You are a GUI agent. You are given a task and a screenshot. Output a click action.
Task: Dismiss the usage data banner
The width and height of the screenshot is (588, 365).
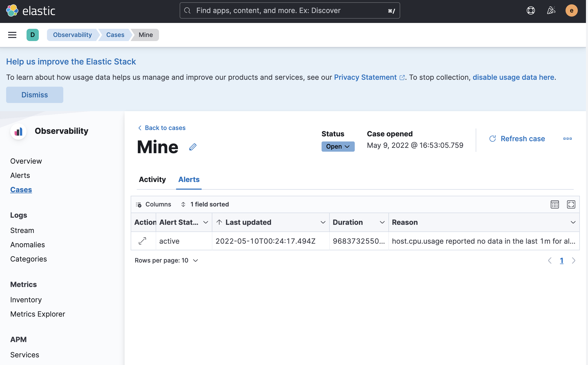coord(35,95)
